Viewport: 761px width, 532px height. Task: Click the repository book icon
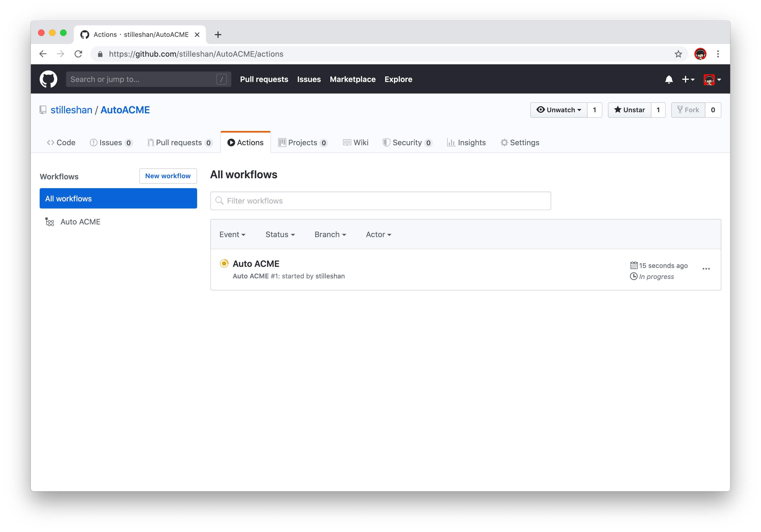coord(43,110)
